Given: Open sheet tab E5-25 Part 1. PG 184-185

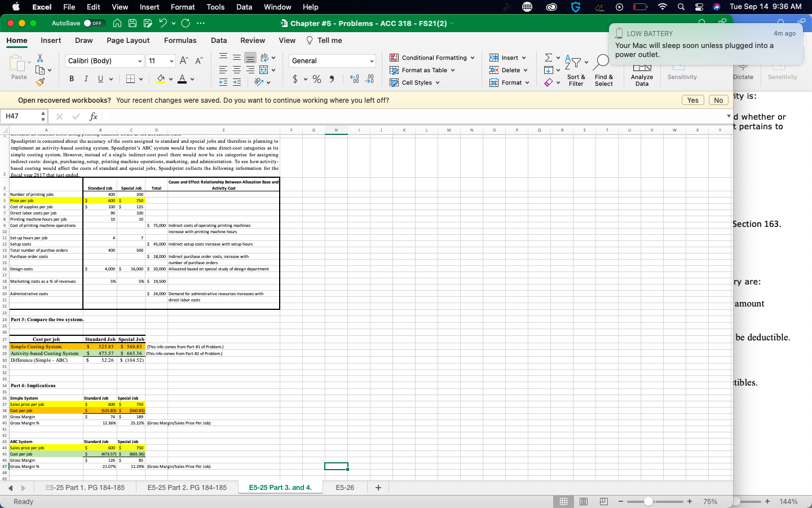Looking at the screenshot, I should 85,487.
